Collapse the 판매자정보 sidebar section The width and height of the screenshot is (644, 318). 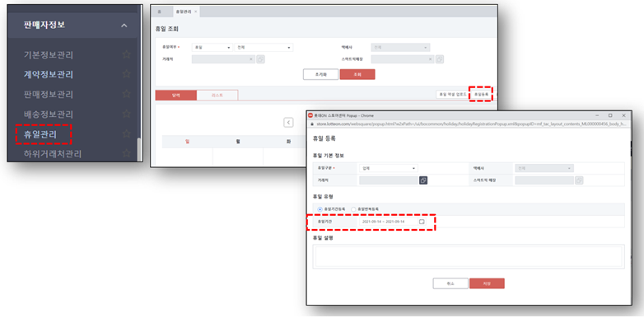click(x=124, y=26)
